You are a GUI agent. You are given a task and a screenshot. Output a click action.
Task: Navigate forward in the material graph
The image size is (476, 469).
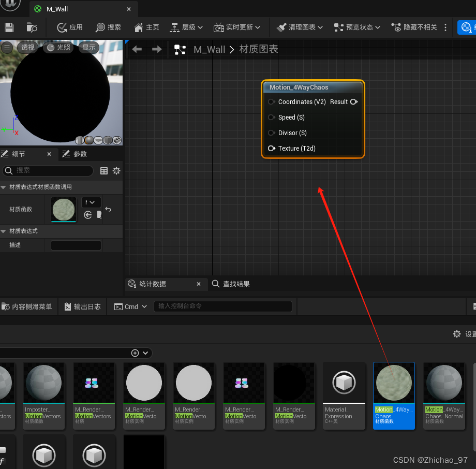tap(157, 49)
